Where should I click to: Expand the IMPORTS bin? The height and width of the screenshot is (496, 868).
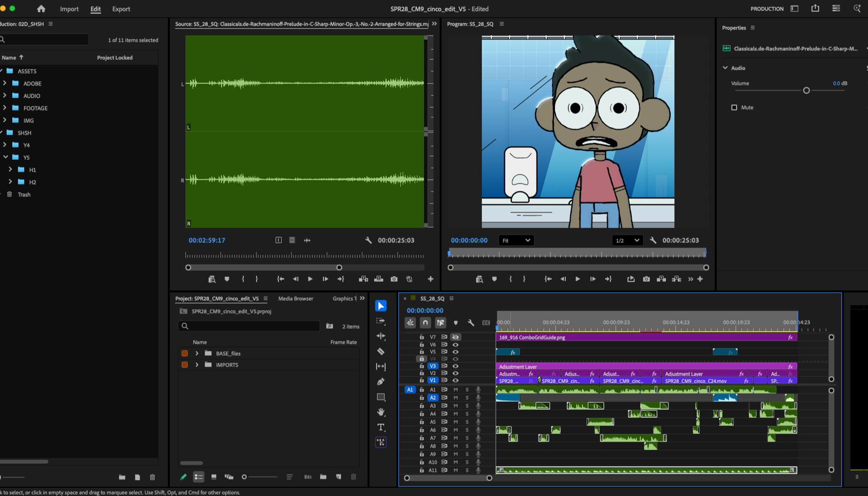coord(197,365)
